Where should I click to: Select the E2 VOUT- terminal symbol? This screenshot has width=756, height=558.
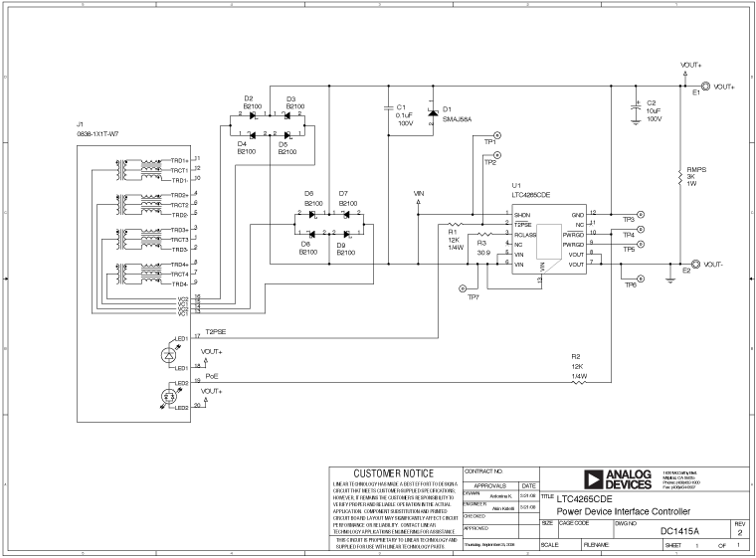pyautogui.click(x=695, y=264)
